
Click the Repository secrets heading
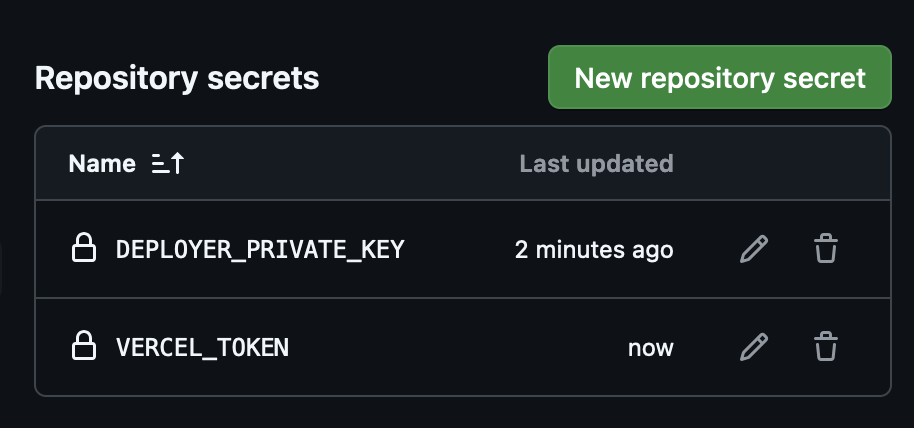(177, 78)
